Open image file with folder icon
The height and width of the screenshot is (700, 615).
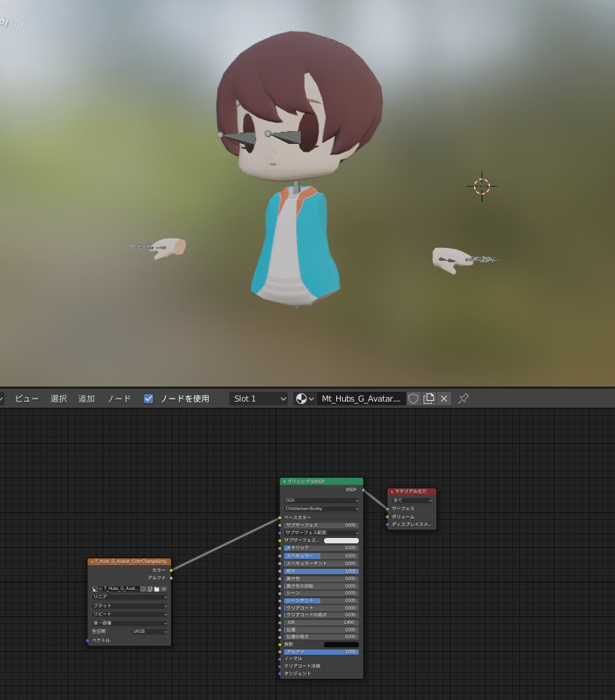157,588
